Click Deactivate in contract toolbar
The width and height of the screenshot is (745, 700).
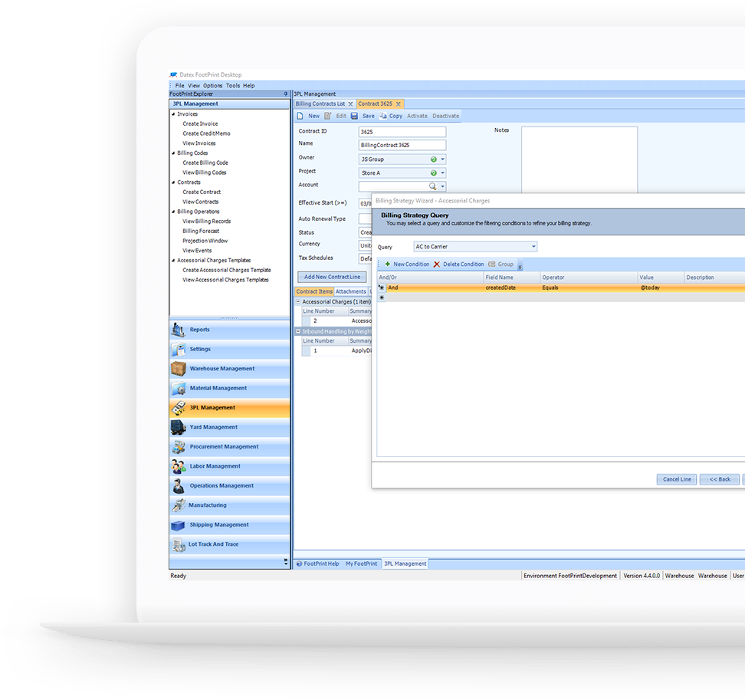point(445,116)
